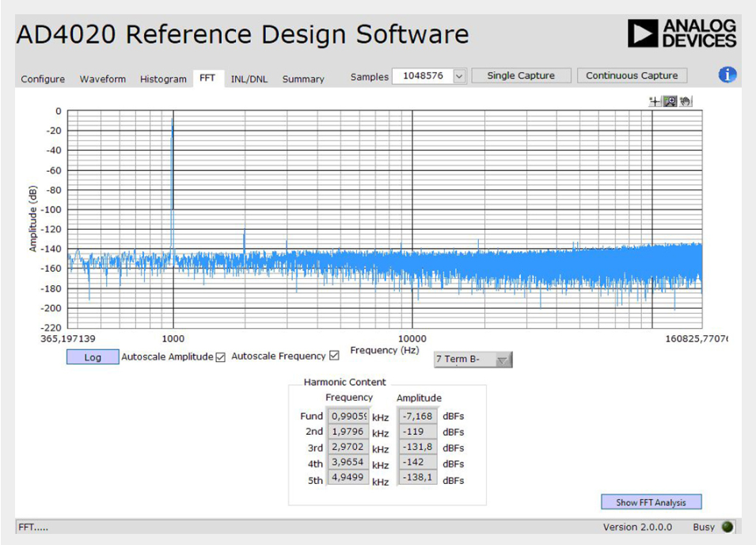756x545 pixels.
Task: Open the Summary tab
Action: pyautogui.click(x=303, y=79)
